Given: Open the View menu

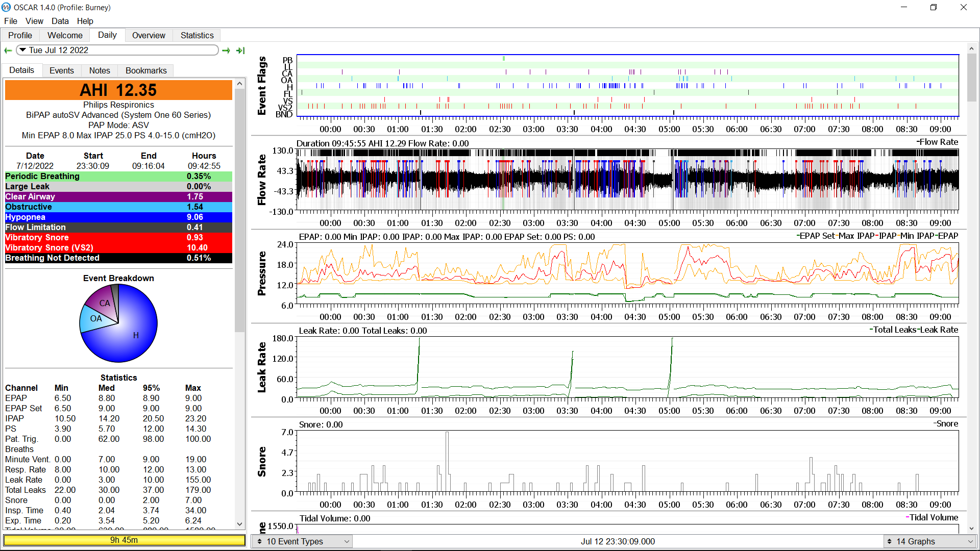Looking at the screenshot, I should (x=34, y=21).
